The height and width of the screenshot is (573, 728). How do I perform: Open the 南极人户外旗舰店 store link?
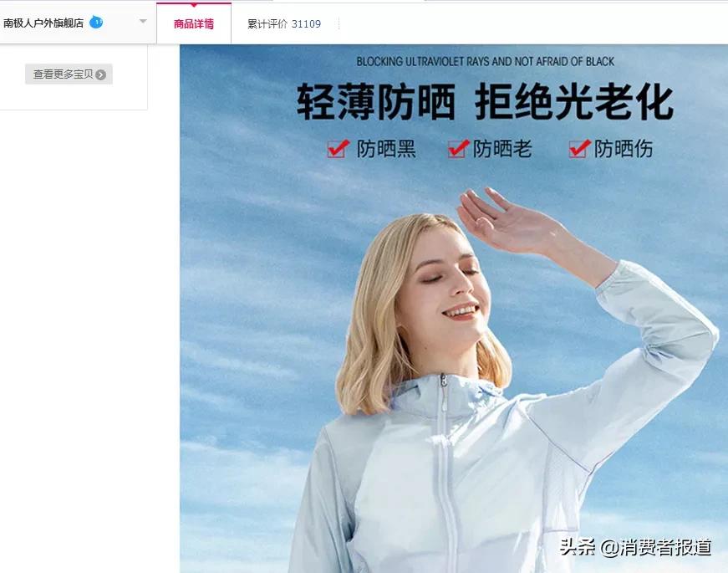(43, 23)
